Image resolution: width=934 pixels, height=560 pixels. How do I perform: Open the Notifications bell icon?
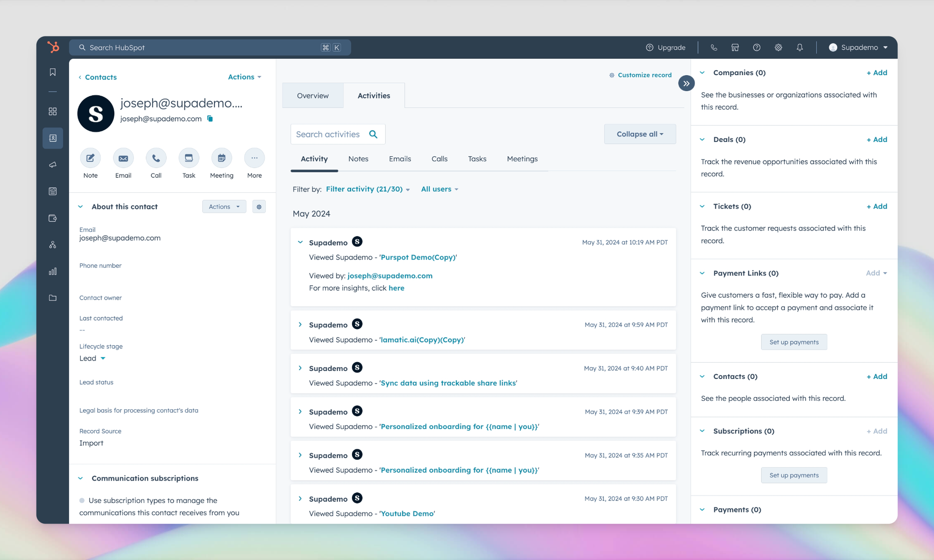coord(800,48)
